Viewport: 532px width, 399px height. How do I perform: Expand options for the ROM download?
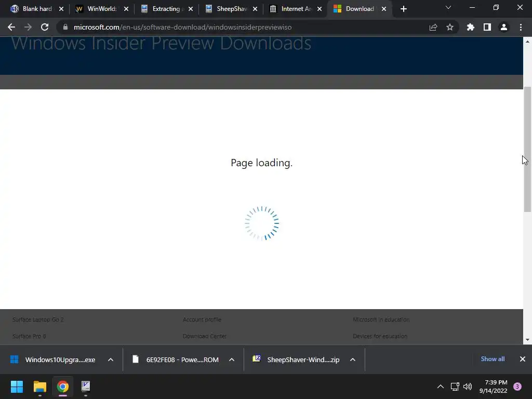232,360
